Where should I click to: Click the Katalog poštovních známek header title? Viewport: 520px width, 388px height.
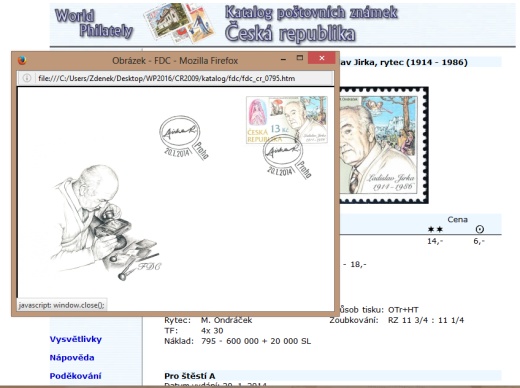point(311,13)
